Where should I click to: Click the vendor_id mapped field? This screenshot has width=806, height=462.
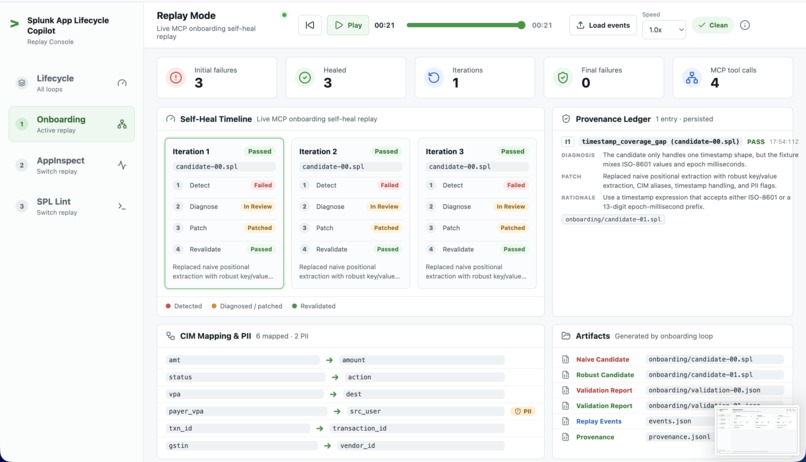pyautogui.click(x=421, y=446)
